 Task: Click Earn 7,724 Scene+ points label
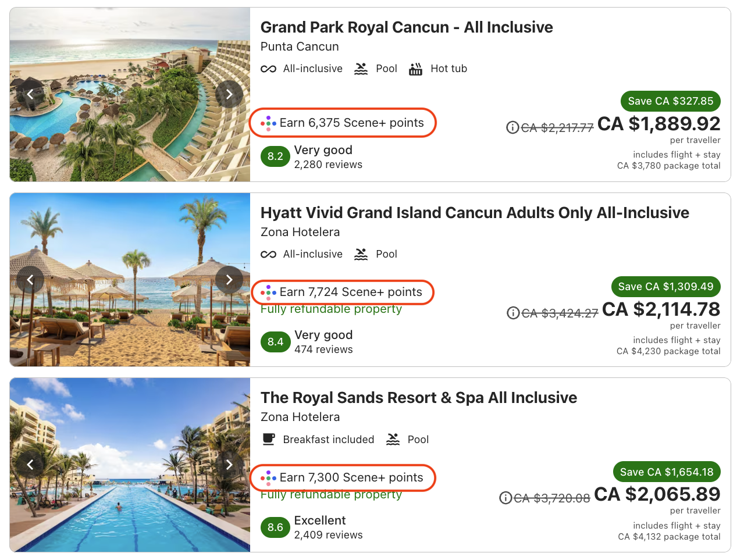point(350,292)
